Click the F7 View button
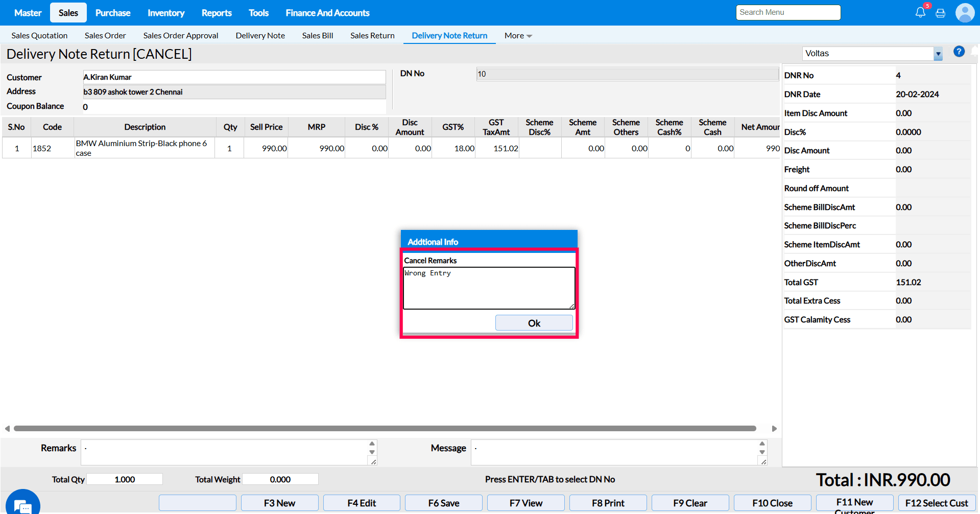This screenshot has height=514, width=980. click(526, 503)
